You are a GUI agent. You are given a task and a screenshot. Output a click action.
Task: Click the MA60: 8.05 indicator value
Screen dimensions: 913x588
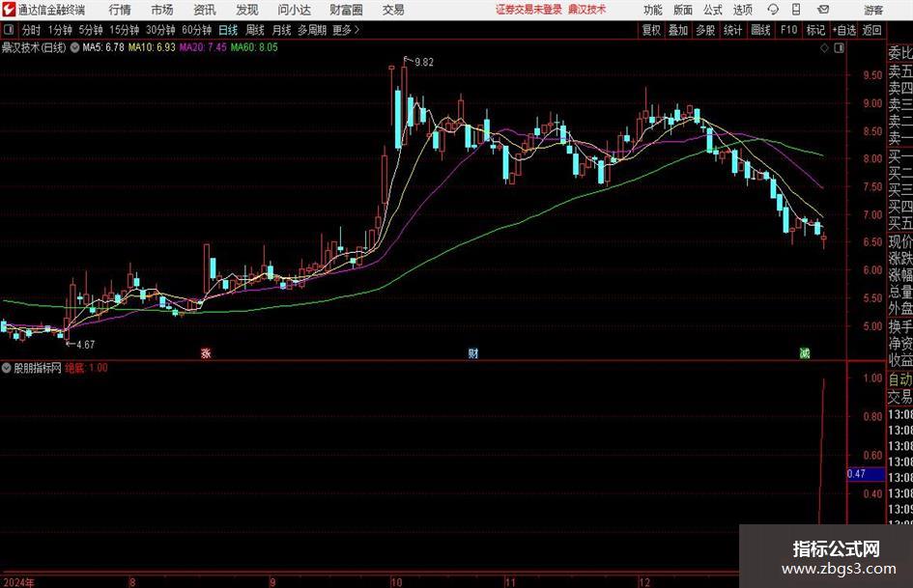[254, 47]
